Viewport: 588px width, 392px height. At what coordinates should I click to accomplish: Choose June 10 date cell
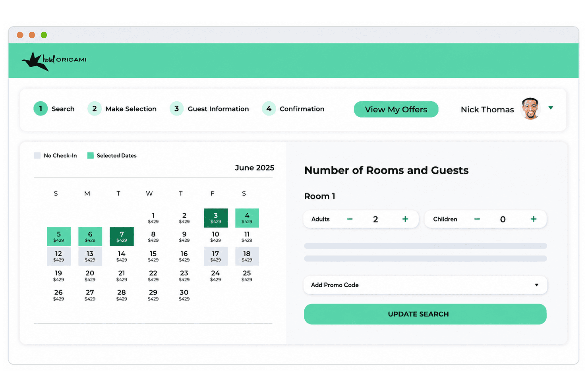tap(216, 237)
